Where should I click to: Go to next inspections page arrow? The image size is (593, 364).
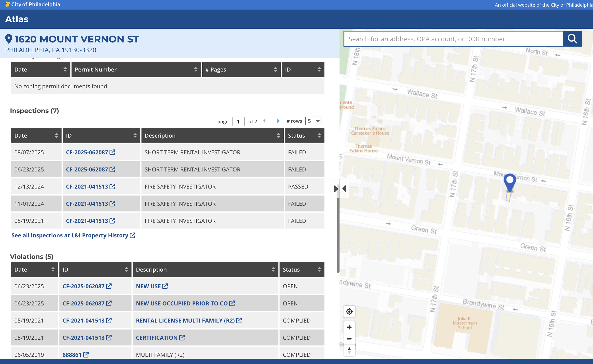pos(278,121)
